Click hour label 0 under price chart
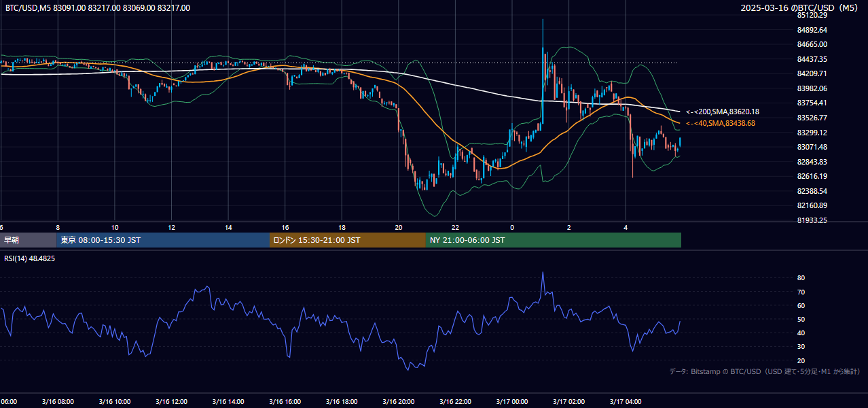The height and width of the screenshot is (408, 868). click(x=512, y=227)
